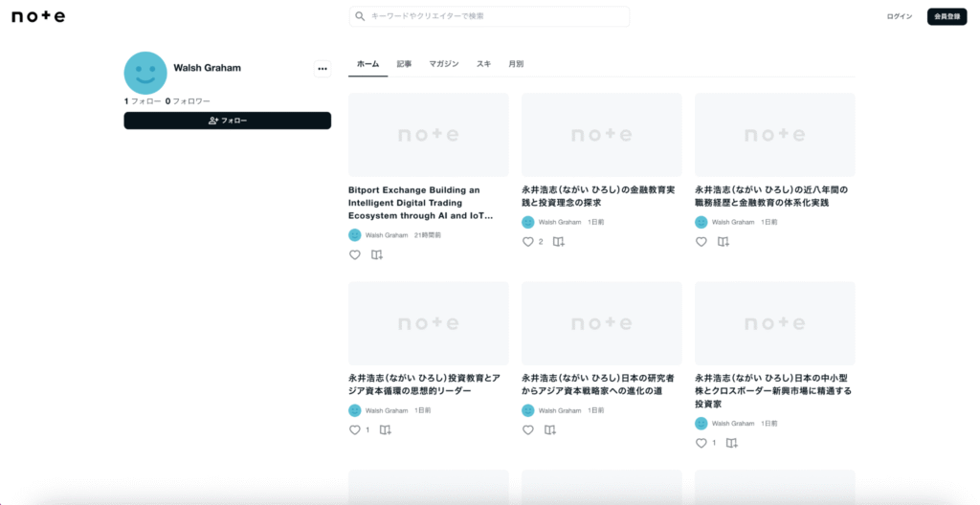Open title 金融教育実践と投資理念の探求

(598, 196)
